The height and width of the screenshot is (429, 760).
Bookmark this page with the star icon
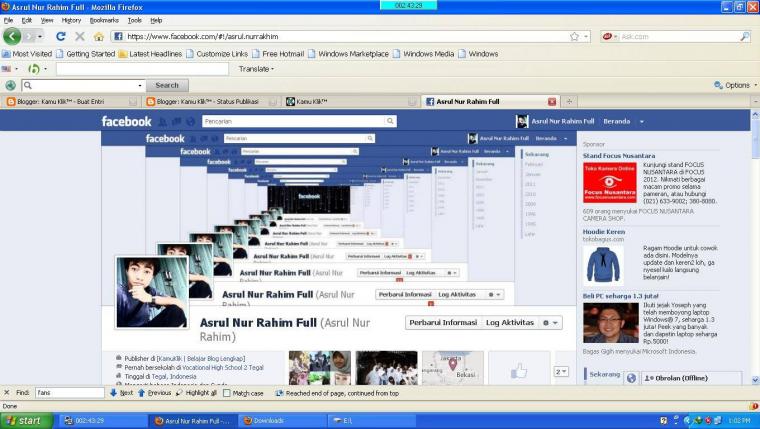click(574, 36)
